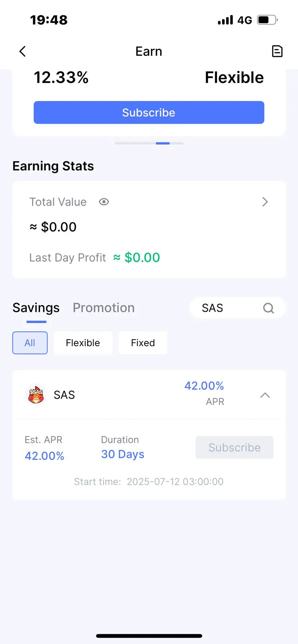The width and height of the screenshot is (298, 644).
Task: Open the order history document icon
Action: [277, 51]
